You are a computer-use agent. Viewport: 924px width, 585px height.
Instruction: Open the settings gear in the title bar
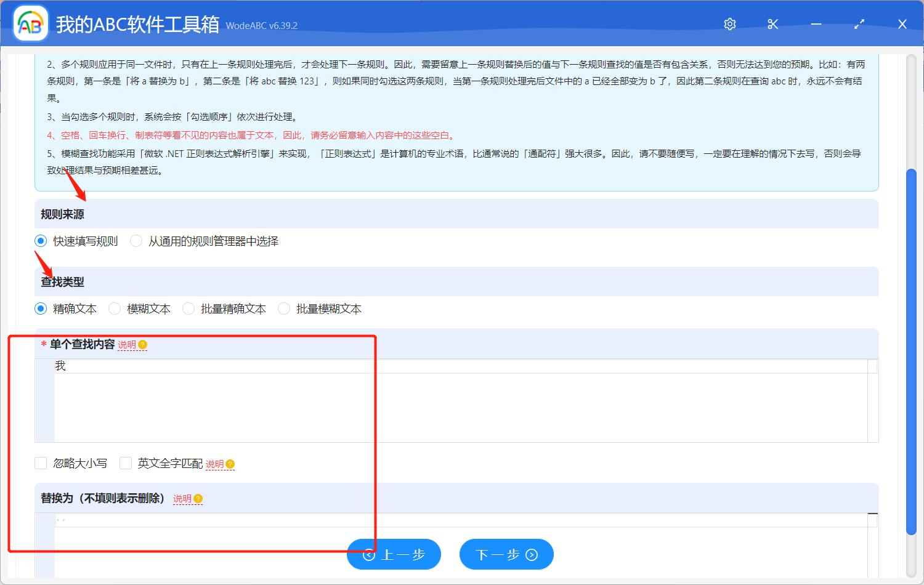click(729, 24)
